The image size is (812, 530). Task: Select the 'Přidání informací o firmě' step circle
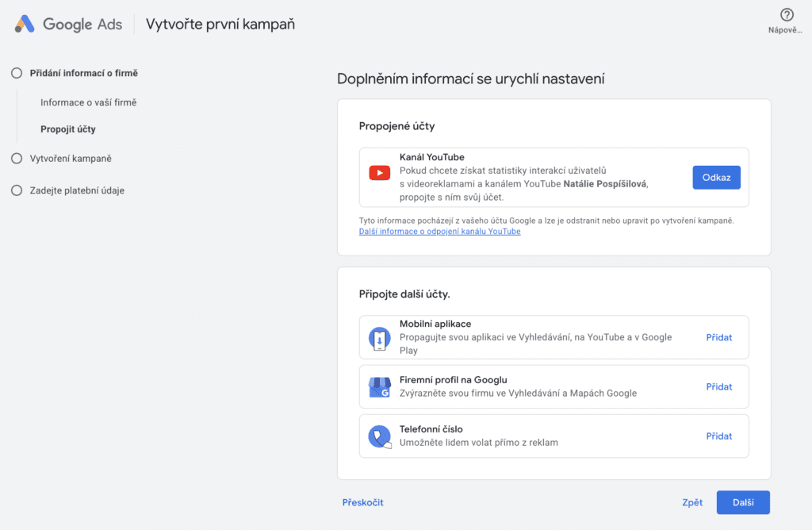click(x=17, y=73)
